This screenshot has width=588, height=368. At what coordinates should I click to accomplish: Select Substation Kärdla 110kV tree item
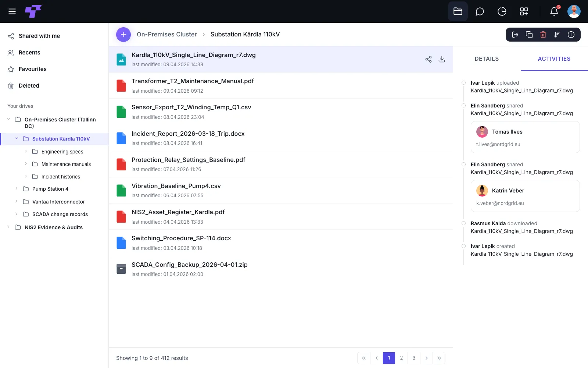tap(54, 139)
